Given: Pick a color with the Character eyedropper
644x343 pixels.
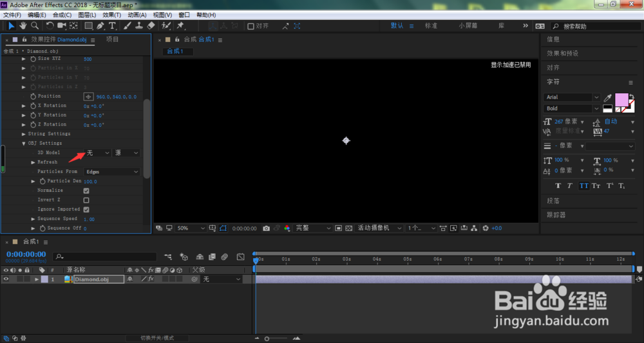Looking at the screenshot, I should tap(607, 98).
